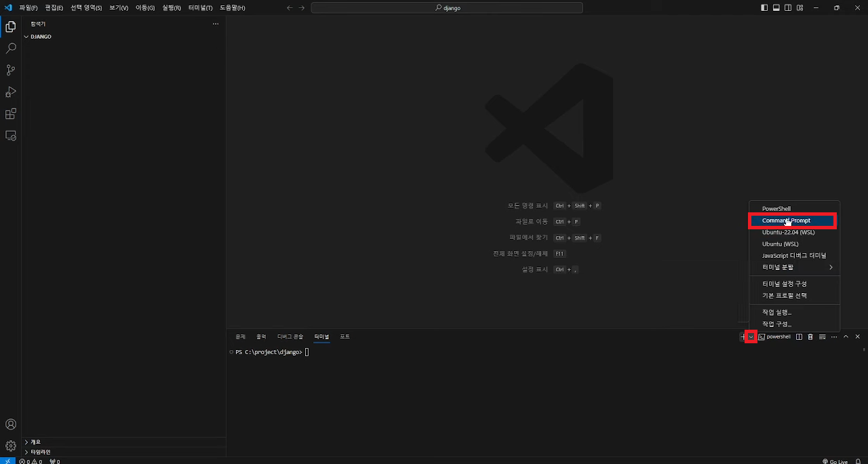Go forward with the right arrow
The height and width of the screenshot is (464, 868).
coord(302,7)
